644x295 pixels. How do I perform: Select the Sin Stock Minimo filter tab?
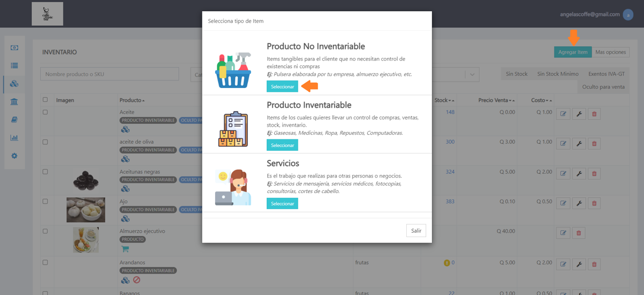tap(558, 74)
